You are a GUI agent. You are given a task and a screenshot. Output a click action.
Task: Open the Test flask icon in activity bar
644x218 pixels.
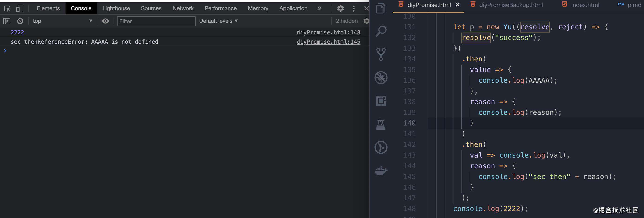[x=381, y=124]
